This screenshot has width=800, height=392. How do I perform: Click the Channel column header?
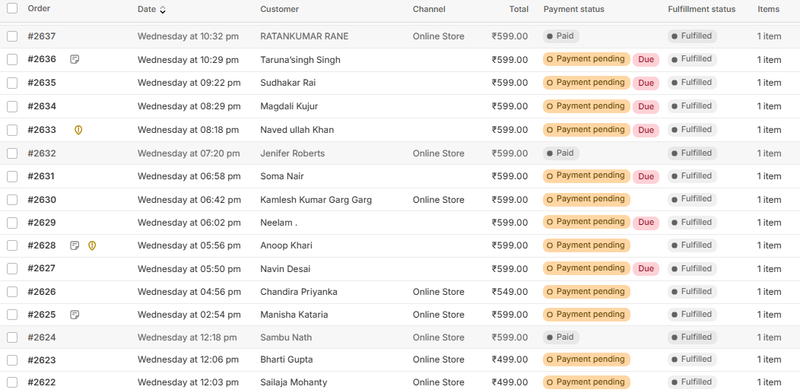(x=429, y=9)
